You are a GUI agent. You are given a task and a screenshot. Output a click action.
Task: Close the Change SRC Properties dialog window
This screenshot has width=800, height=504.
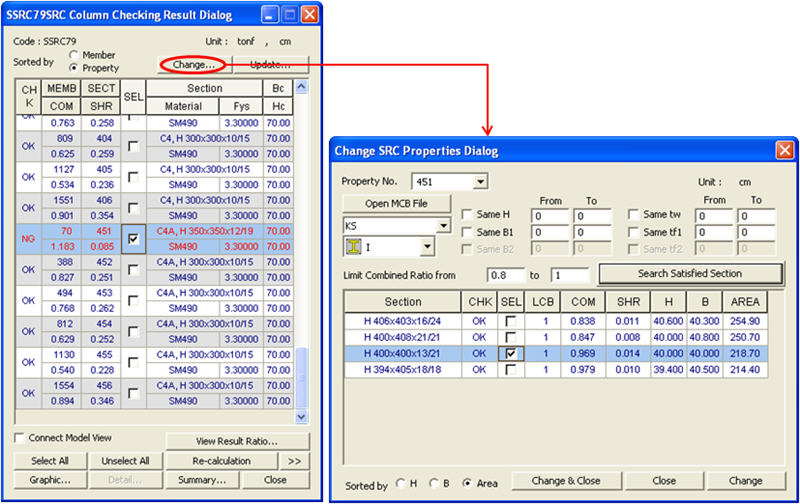click(x=784, y=150)
